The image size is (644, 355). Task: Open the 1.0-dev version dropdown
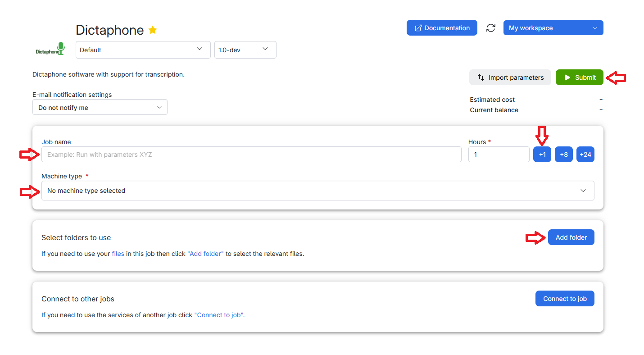point(245,50)
